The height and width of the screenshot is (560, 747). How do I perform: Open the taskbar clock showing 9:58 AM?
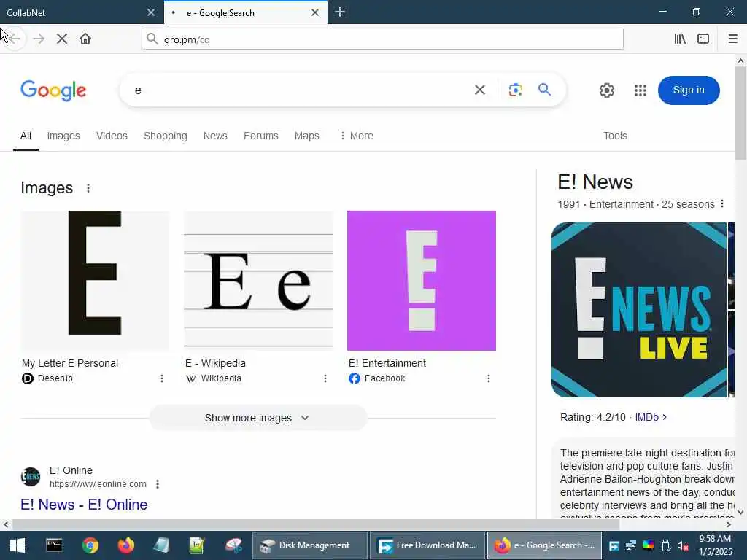pos(715,545)
